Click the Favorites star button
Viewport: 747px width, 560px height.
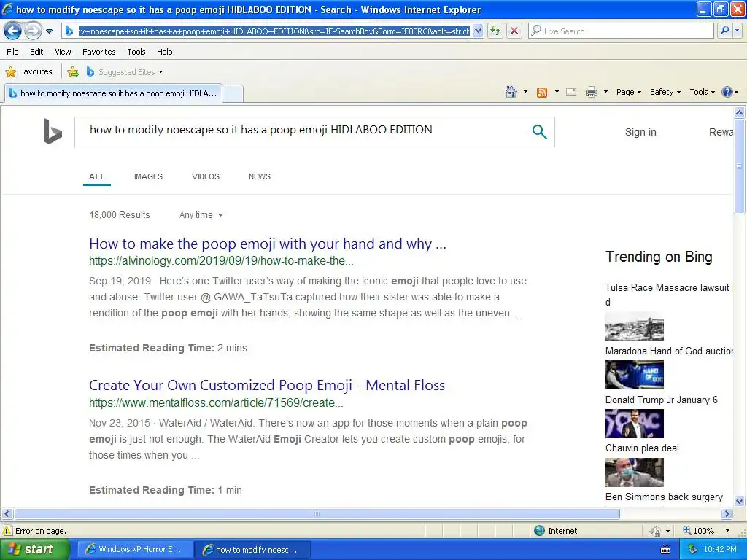(28, 72)
